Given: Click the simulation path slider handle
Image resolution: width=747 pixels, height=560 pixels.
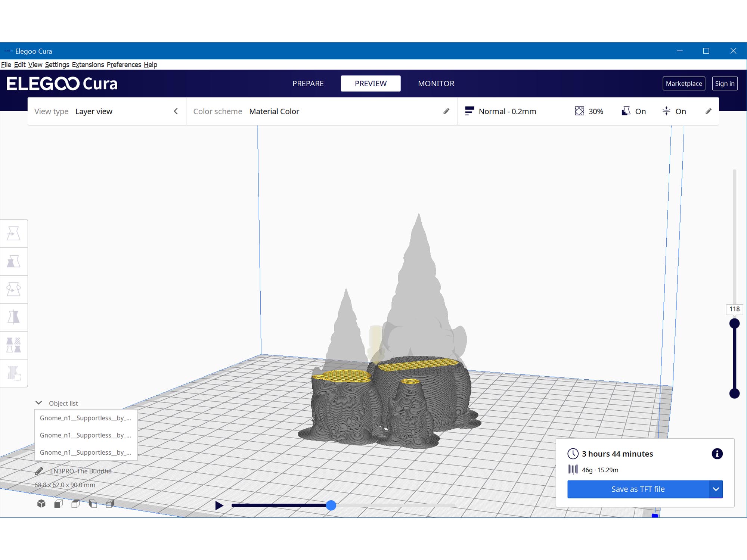Looking at the screenshot, I should [331, 505].
